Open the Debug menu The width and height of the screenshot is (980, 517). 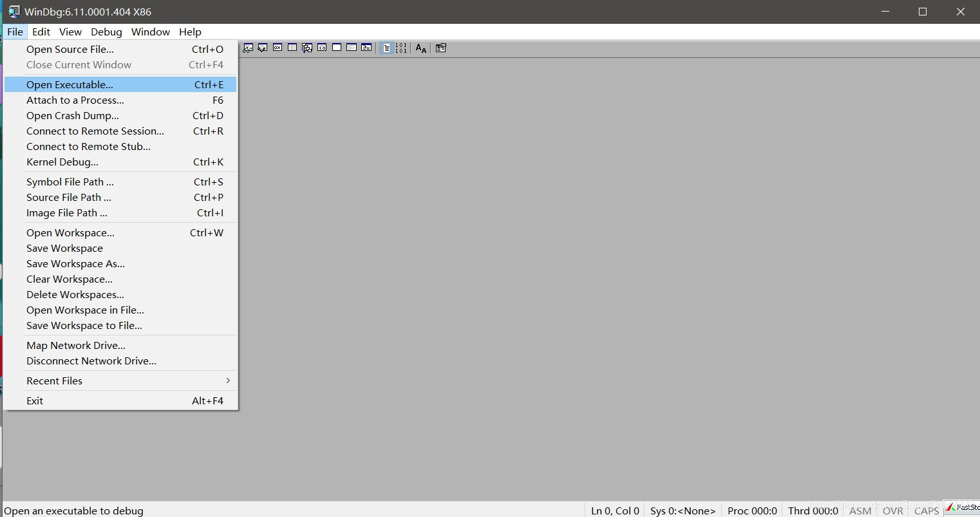pos(106,32)
